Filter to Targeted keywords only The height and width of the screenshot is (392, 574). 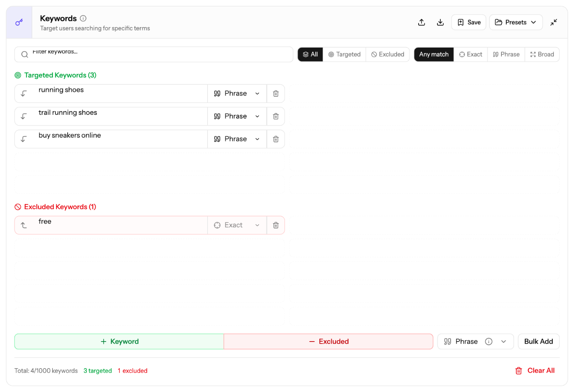[344, 54]
